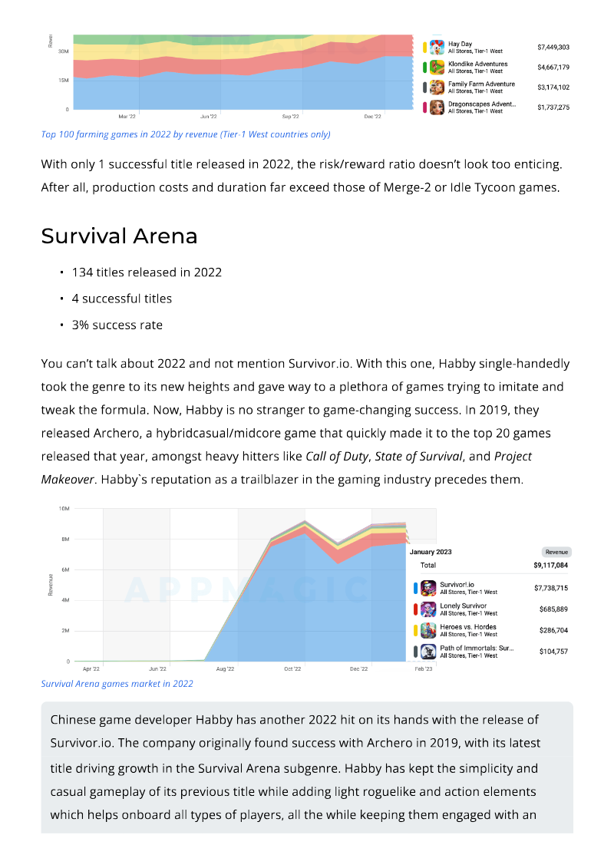The image size is (614, 868).
Task: Click the blue Survivor!.io legend swatch
Action: coord(416,588)
